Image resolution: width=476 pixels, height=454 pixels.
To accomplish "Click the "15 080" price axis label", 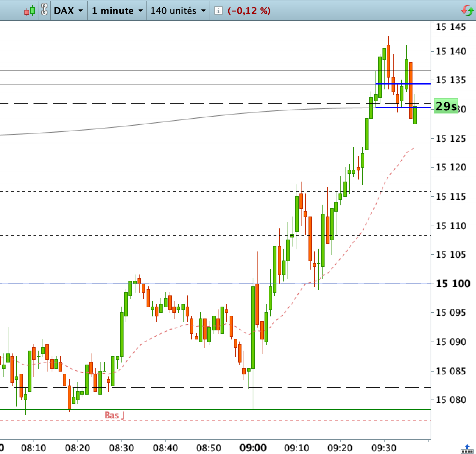I will tap(451, 400).
